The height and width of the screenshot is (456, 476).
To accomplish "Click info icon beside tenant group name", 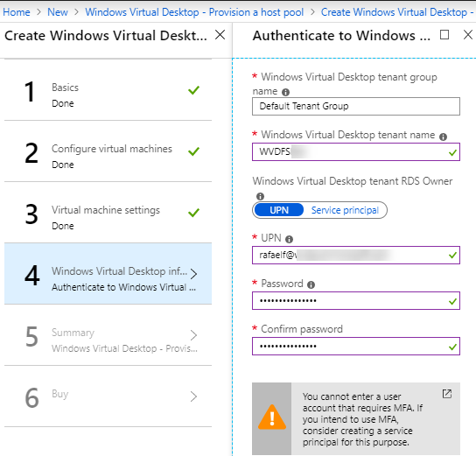I will coord(285,92).
